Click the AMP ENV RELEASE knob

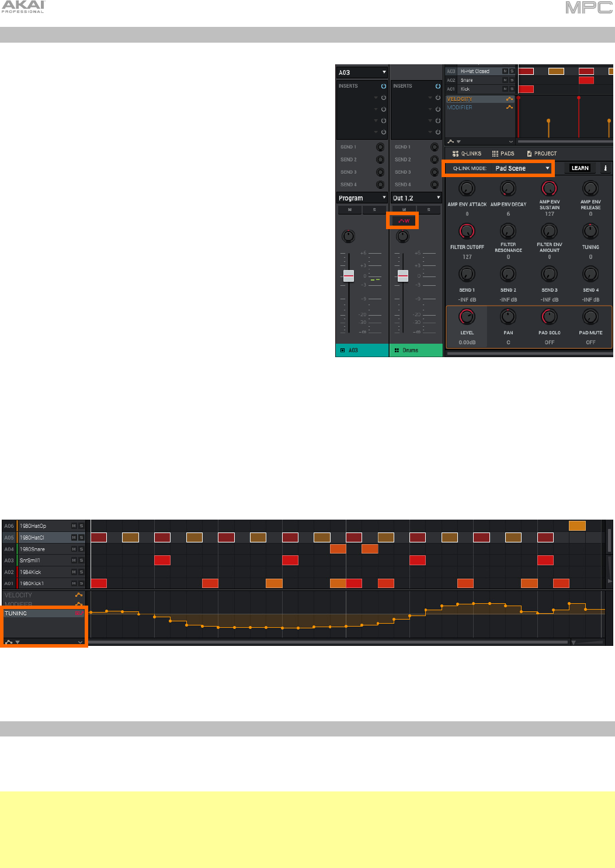tap(590, 188)
